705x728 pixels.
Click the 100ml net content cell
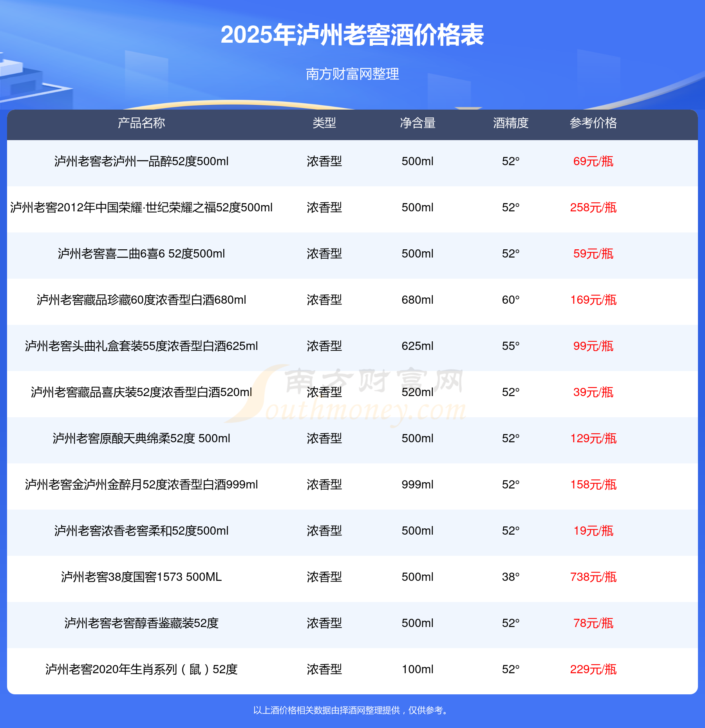418,669
